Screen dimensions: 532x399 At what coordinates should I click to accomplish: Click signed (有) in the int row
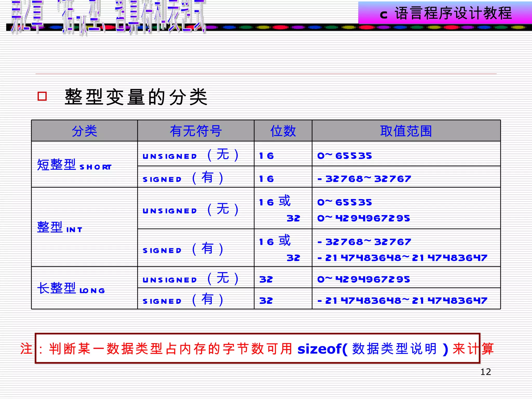point(196,248)
